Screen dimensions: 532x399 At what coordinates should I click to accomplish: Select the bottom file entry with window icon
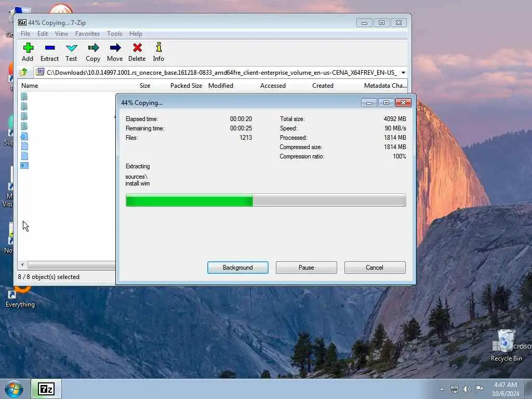(24, 166)
